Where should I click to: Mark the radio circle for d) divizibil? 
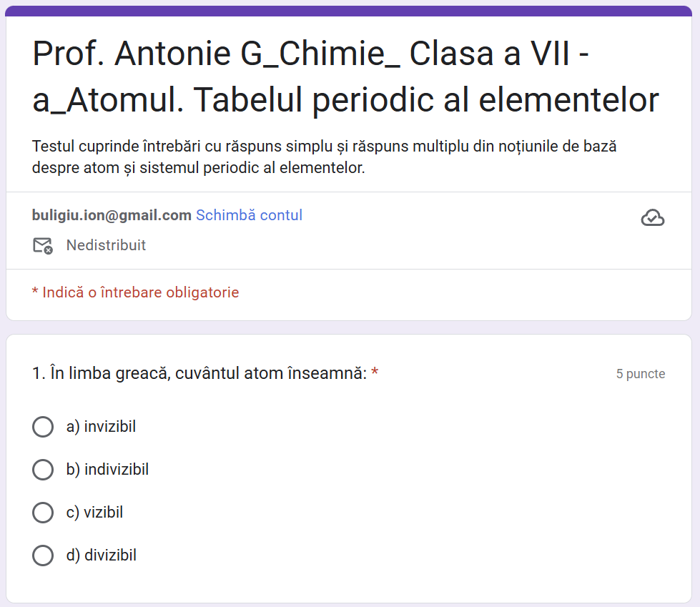pos(43,556)
